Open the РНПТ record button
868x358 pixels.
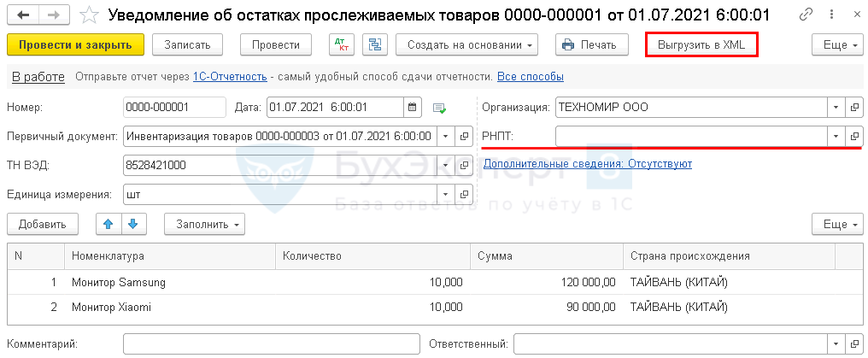(x=854, y=136)
